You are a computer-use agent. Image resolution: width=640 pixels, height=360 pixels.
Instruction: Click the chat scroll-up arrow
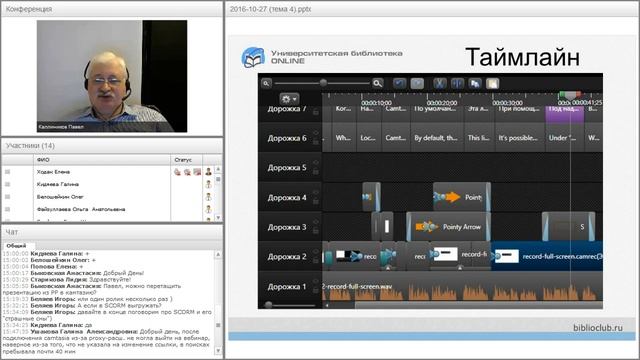[x=218, y=254]
